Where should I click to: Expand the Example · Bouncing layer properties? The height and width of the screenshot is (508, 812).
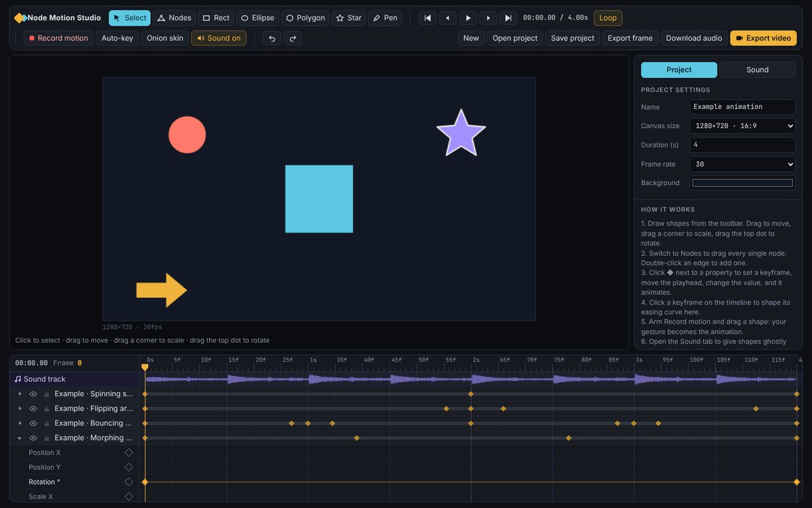pos(20,423)
